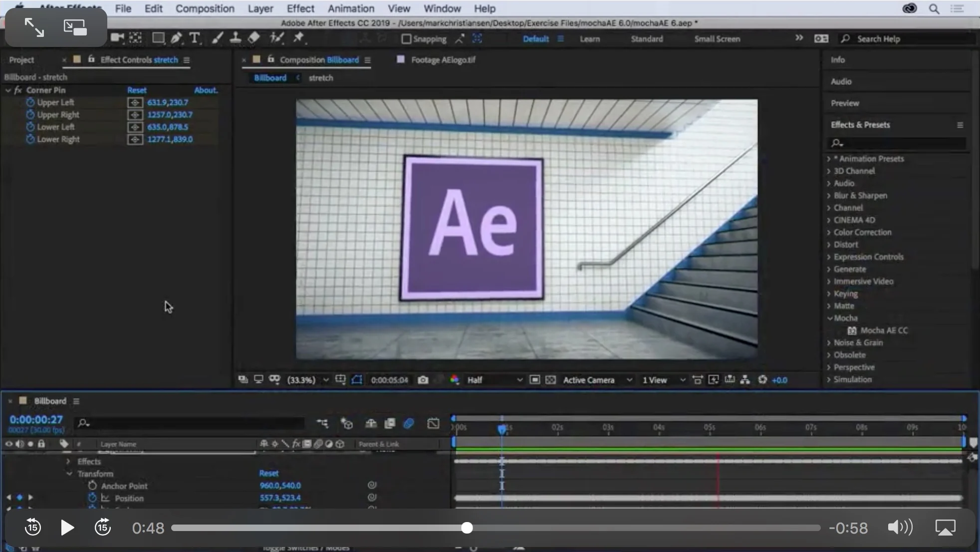
Task: Take a composition snapshot with camera icon
Action: click(x=423, y=380)
